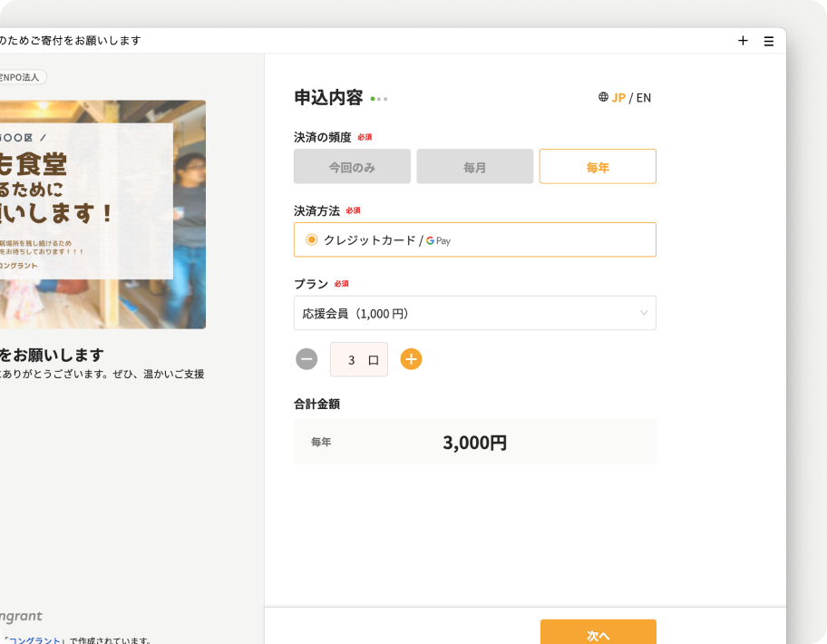Click the 決済方法 label

(x=316, y=211)
